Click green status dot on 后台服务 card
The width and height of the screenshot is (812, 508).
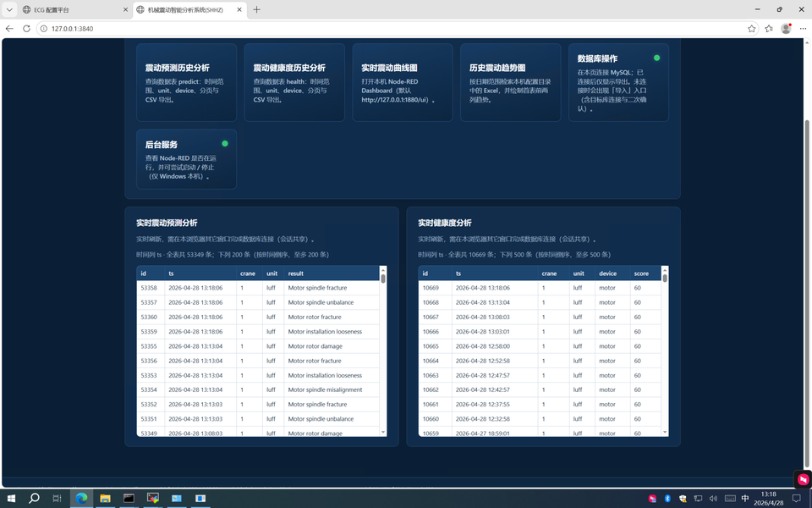[225, 144]
